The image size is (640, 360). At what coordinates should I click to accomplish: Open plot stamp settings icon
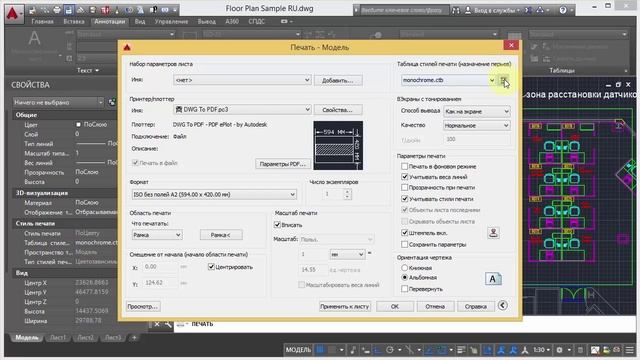(493, 233)
